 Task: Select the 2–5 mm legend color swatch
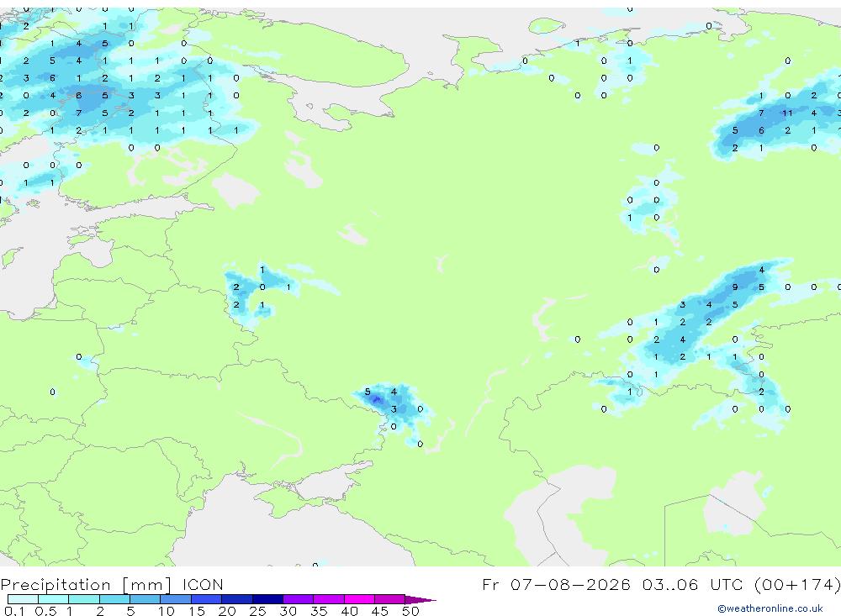point(114,599)
